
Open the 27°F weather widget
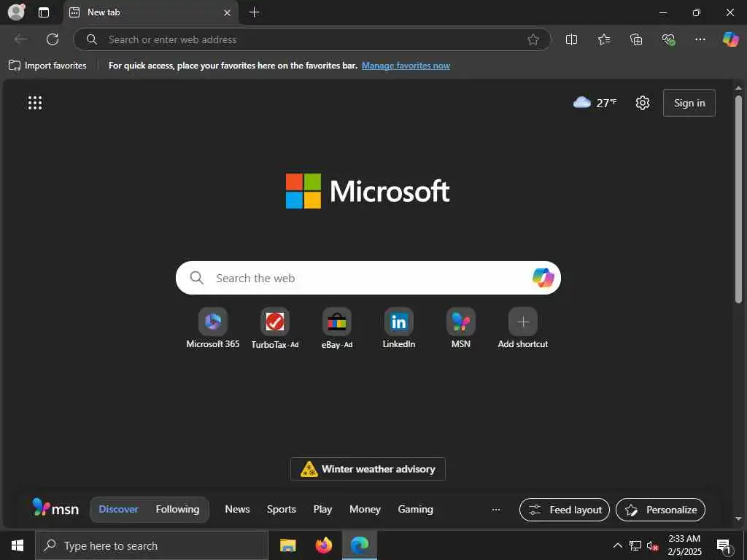pyautogui.click(x=595, y=102)
